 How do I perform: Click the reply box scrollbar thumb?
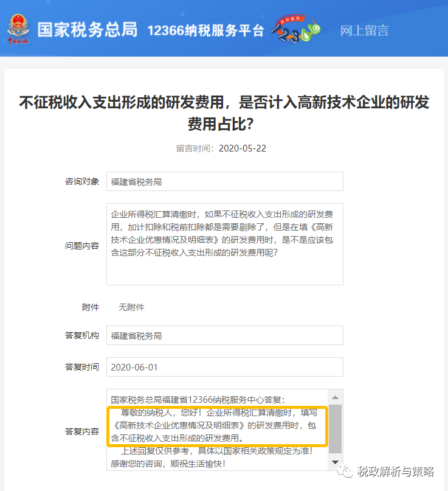[x=335, y=428]
